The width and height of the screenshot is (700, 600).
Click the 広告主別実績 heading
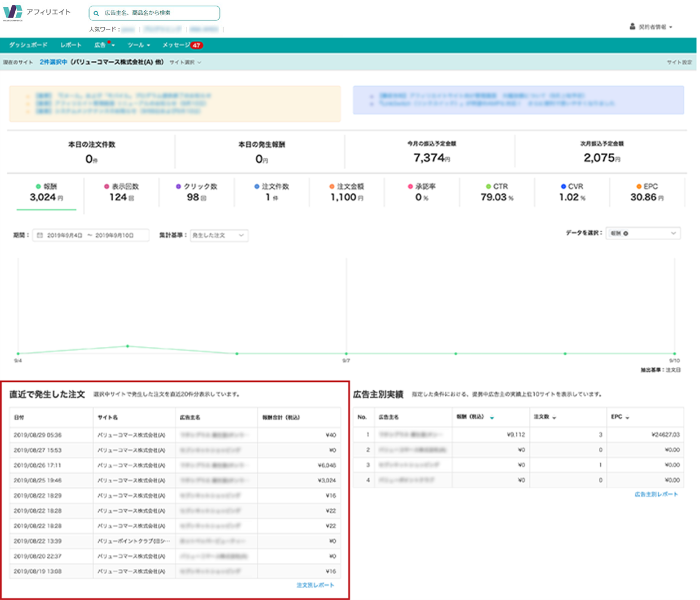(378, 394)
